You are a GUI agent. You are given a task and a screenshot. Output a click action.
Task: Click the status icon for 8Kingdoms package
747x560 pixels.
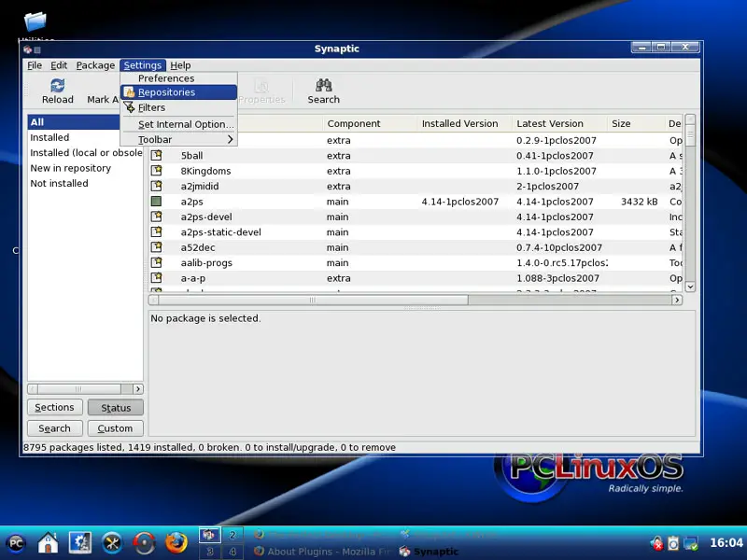[x=156, y=171]
